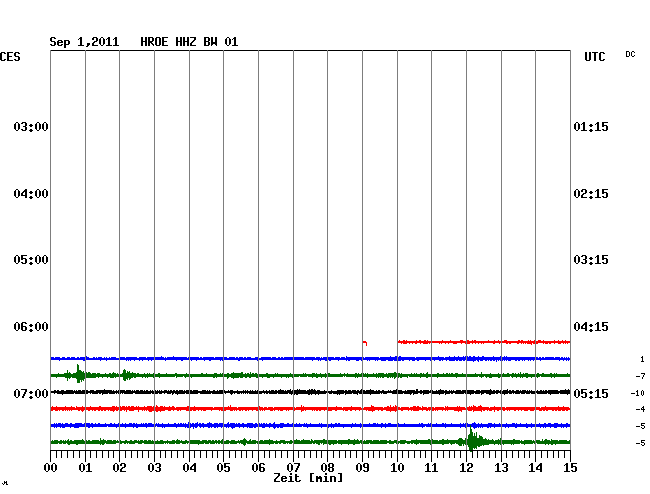Viewport: 650px width, 494px height.
Task: Select the DC offset value -10
Action: 638,393
